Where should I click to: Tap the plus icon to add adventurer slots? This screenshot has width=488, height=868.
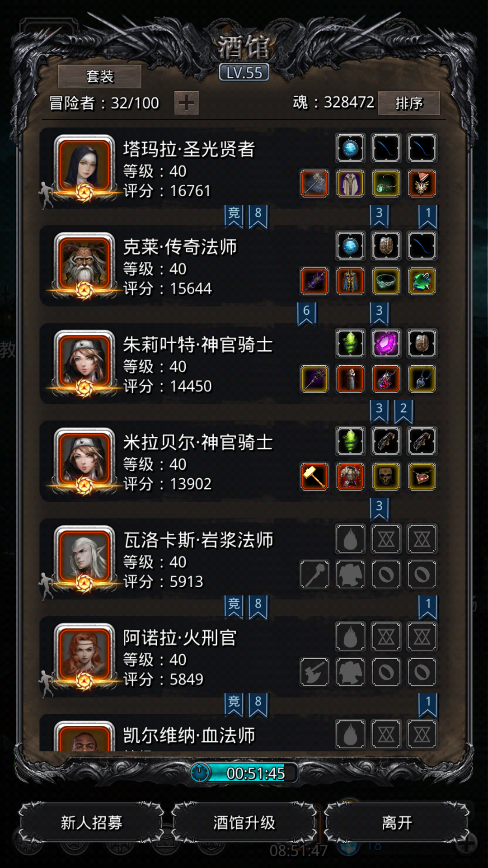[186, 103]
